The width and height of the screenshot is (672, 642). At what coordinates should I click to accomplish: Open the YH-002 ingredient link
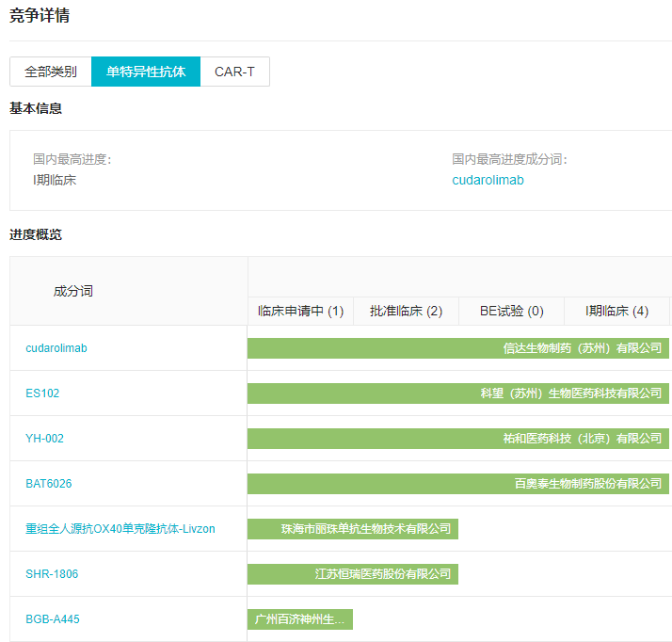[x=44, y=439]
